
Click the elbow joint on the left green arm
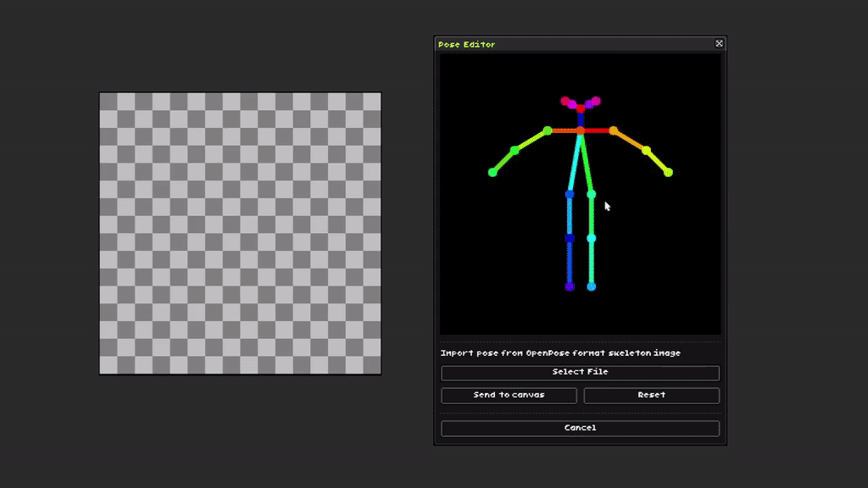click(x=515, y=150)
